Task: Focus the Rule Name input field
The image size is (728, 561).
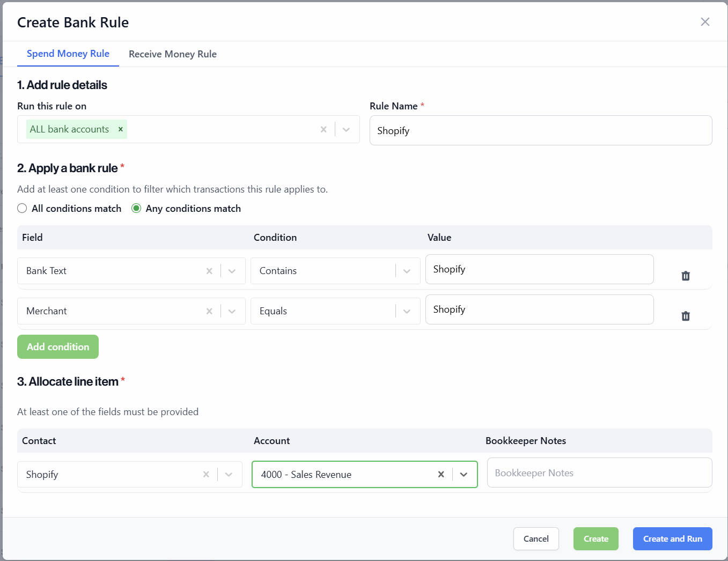Action: pos(541,130)
